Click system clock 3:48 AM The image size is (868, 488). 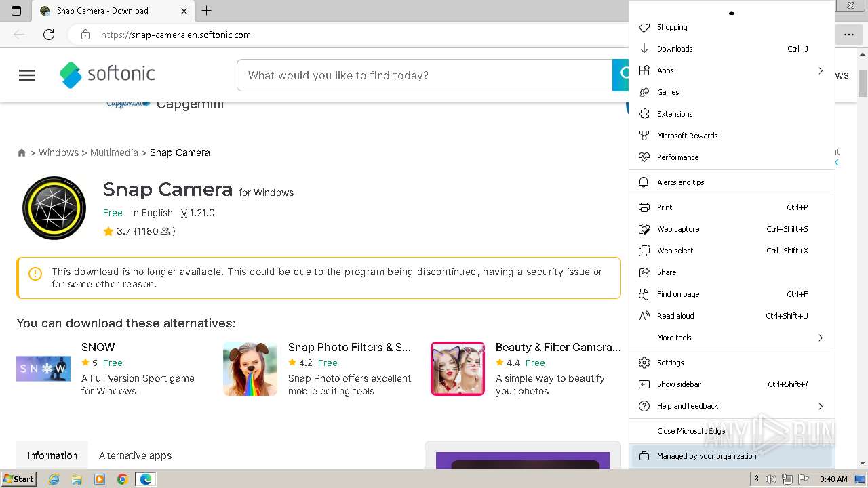tap(833, 479)
